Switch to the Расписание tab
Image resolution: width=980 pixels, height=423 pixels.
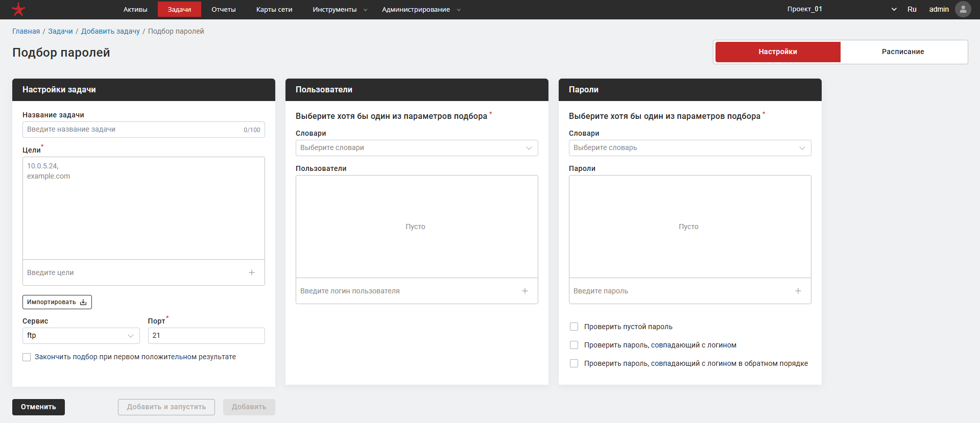903,52
